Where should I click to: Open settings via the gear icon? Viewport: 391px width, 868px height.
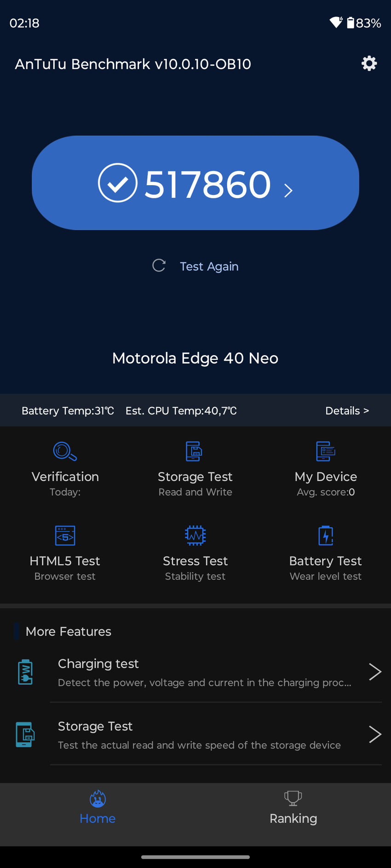[369, 63]
